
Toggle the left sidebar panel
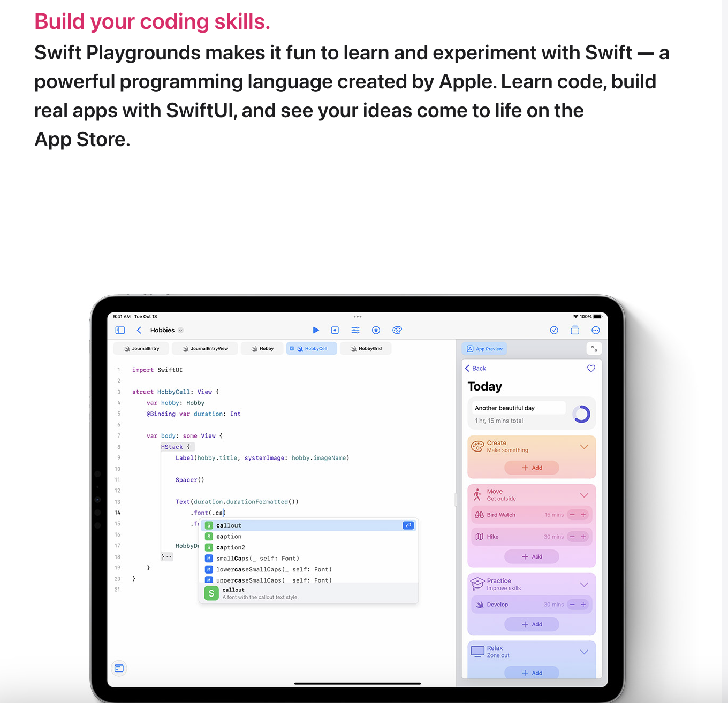120,330
